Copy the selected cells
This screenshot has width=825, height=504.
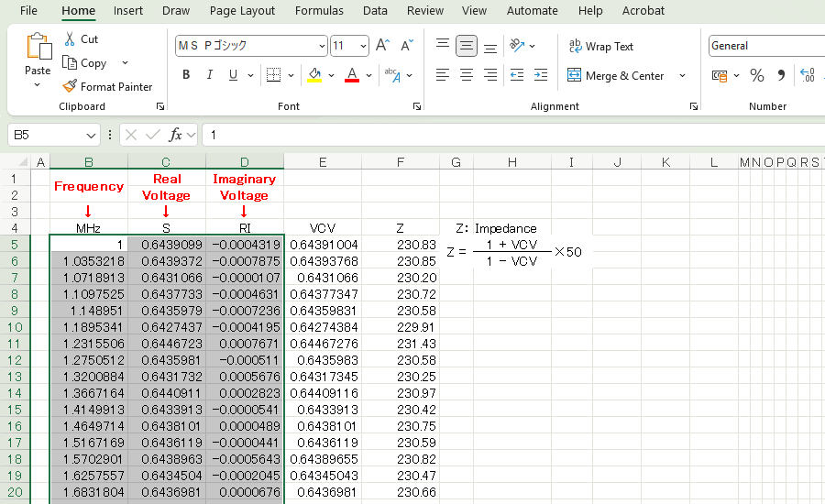[84, 63]
